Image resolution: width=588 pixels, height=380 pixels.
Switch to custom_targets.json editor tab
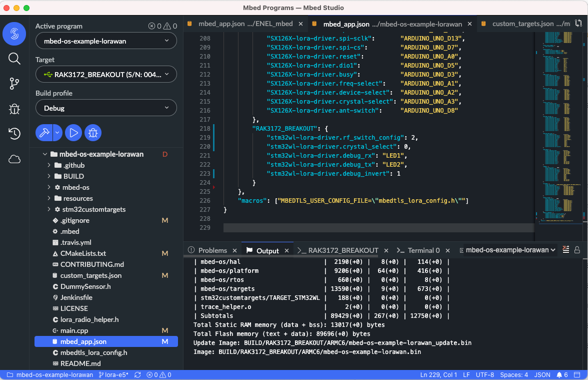point(525,24)
